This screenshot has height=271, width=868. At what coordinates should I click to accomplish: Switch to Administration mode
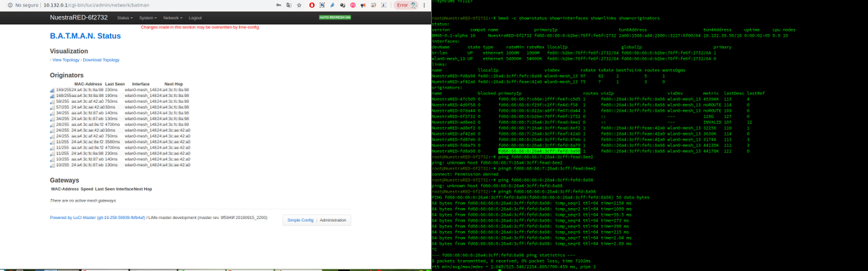click(x=333, y=220)
